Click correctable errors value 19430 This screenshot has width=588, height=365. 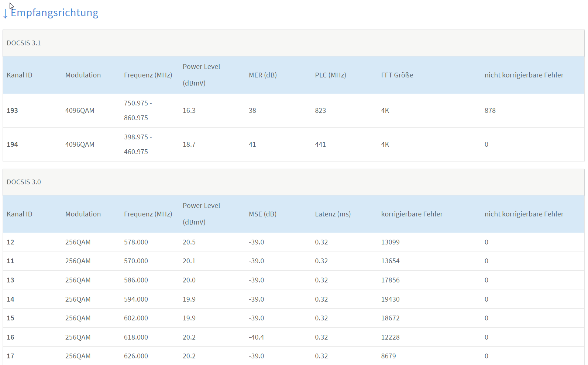pos(390,299)
